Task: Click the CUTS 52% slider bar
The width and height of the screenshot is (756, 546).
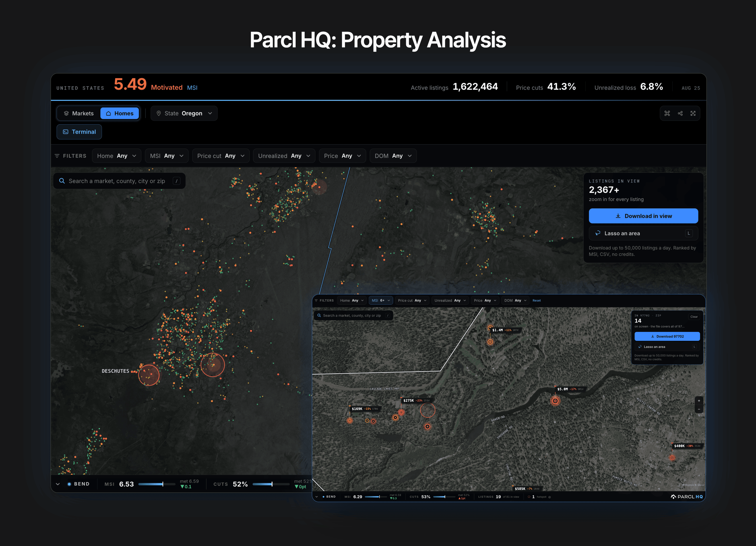Action: point(271,484)
